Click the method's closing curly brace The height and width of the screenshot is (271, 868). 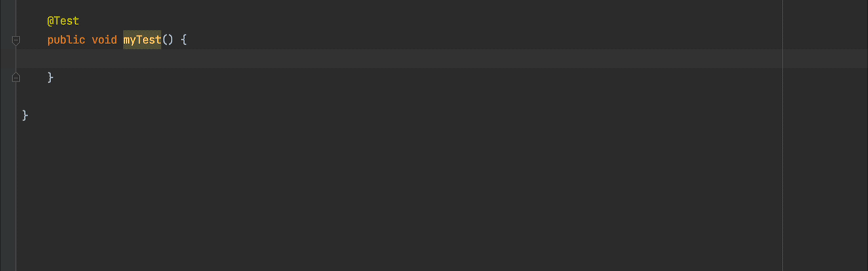pos(50,78)
